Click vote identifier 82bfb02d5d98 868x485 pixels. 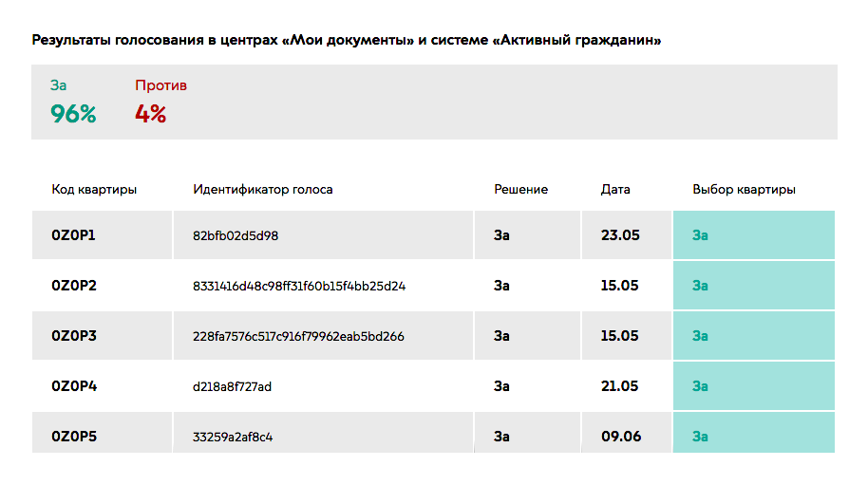(236, 235)
